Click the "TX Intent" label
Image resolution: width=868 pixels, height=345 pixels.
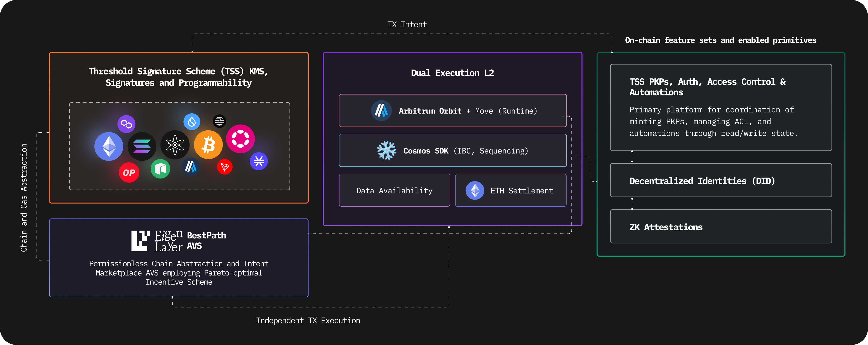point(407,25)
